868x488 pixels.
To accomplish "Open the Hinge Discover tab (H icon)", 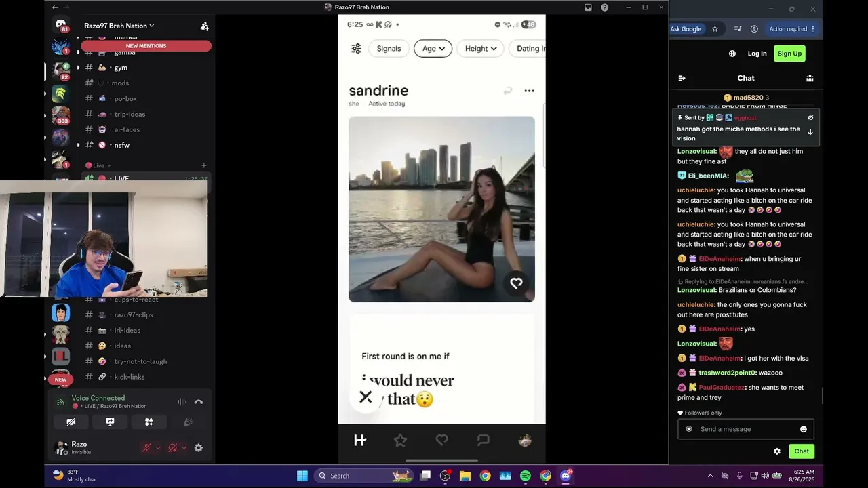I will click(x=360, y=441).
